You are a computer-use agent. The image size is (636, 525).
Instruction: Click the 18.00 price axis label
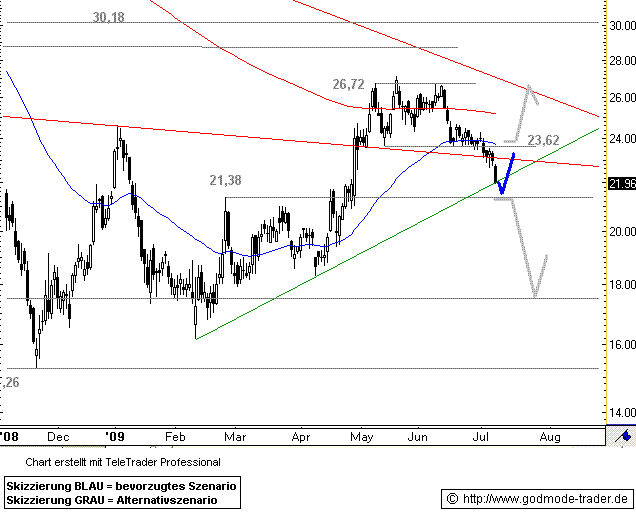click(623, 284)
